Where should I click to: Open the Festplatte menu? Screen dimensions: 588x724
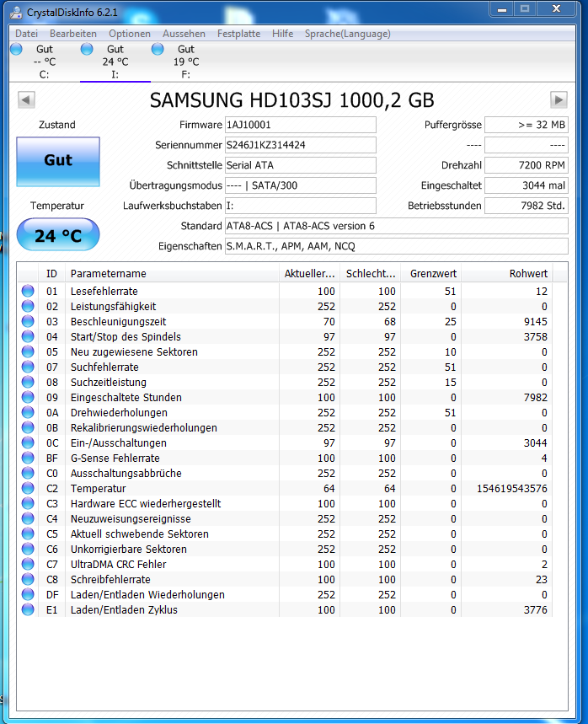coord(238,34)
